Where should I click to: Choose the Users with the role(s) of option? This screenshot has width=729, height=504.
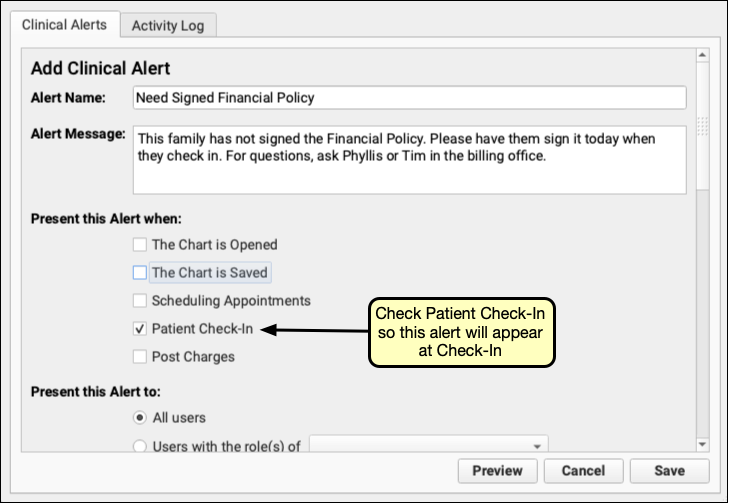tap(140, 445)
